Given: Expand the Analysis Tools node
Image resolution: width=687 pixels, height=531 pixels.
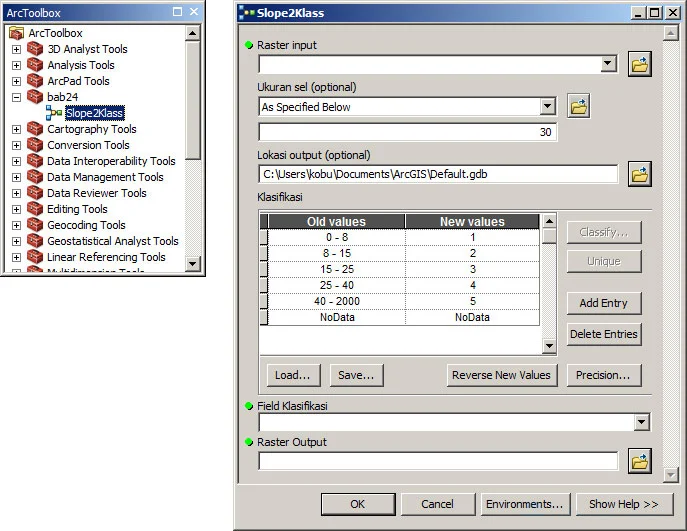Looking at the screenshot, I should [x=16, y=65].
